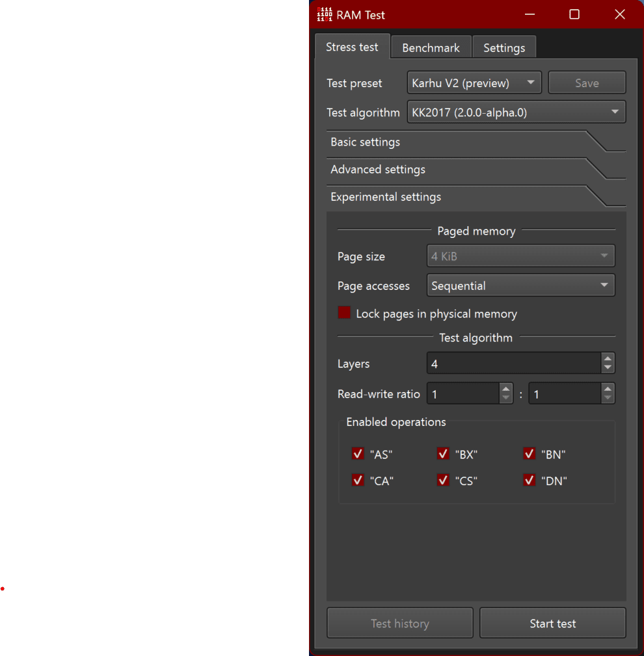Expand the Basic settings section

click(x=476, y=142)
